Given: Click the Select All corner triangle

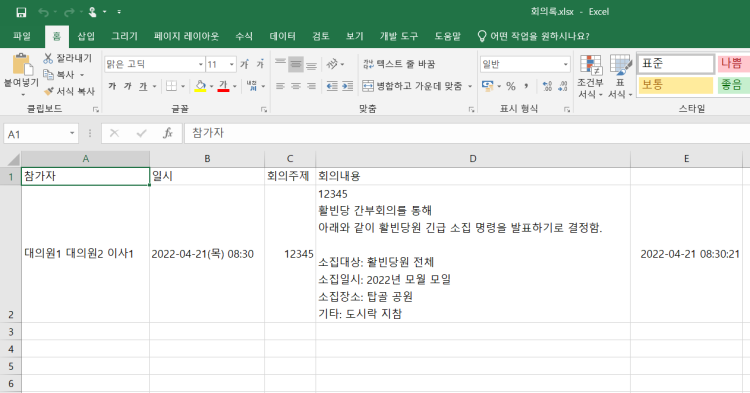Looking at the screenshot, I should pyautogui.click(x=13, y=159).
